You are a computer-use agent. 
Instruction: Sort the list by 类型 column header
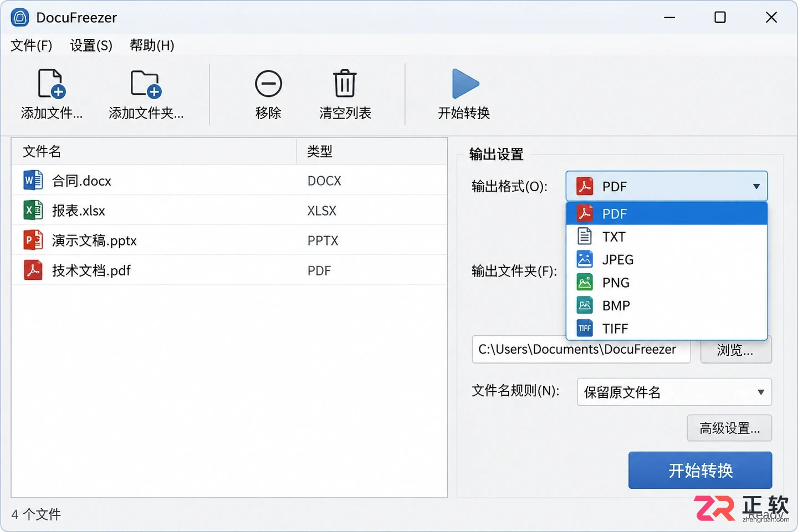[372, 151]
